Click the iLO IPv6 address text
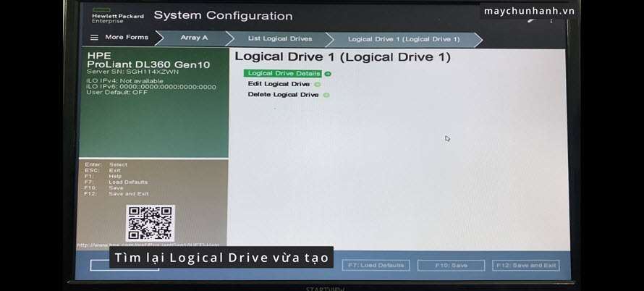This screenshot has height=291, width=644. tap(151, 87)
